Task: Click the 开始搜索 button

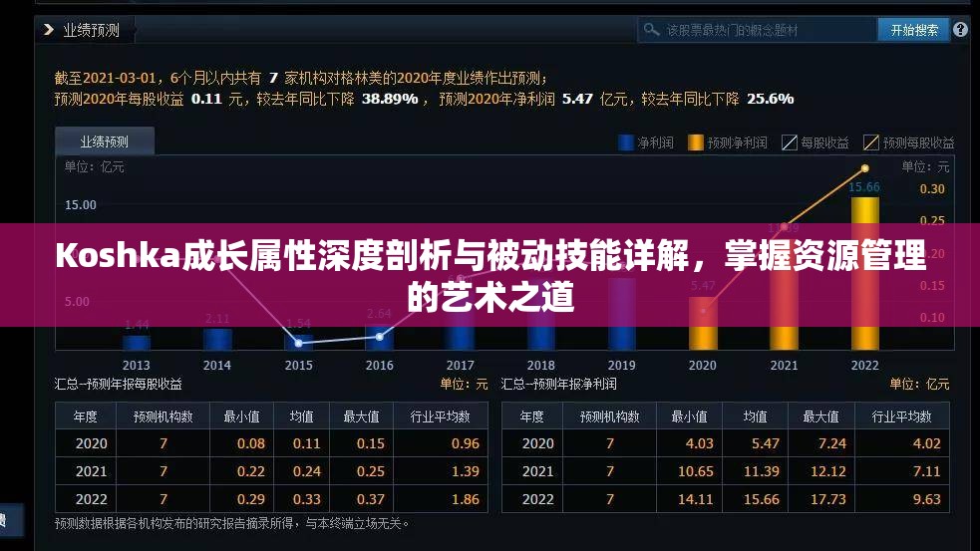Action: point(914,30)
